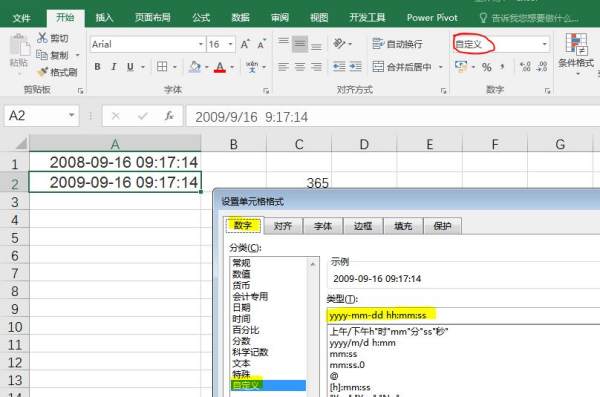Screen dimensions: 600x397
Task: Open the Font (字体) tab in dialog
Action: [x=323, y=226]
